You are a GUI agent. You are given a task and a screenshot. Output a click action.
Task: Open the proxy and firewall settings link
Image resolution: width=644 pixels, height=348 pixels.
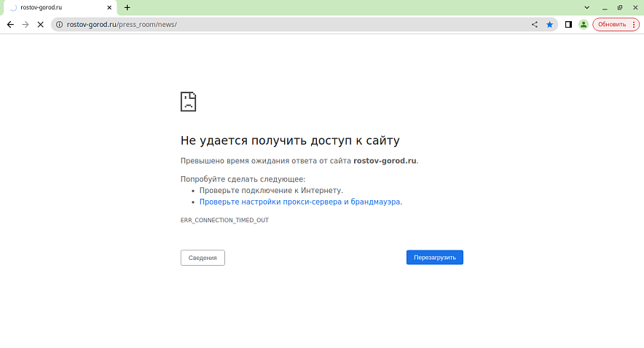tap(299, 202)
